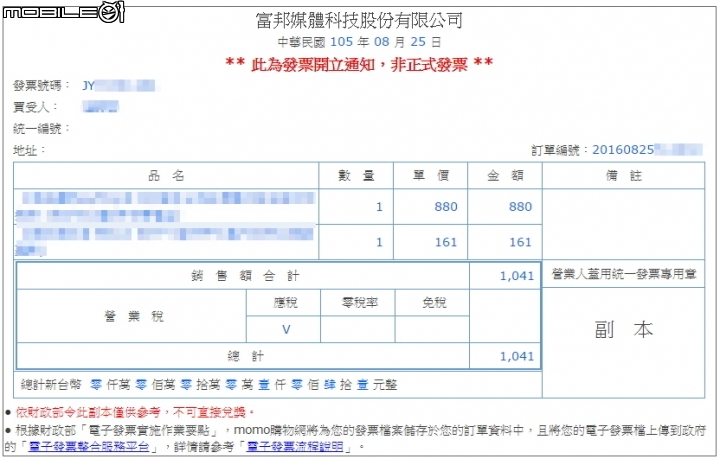Click the 總計新台幣 amount-in-words line
This screenshot has width=720, height=459.
click(x=209, y=385)
